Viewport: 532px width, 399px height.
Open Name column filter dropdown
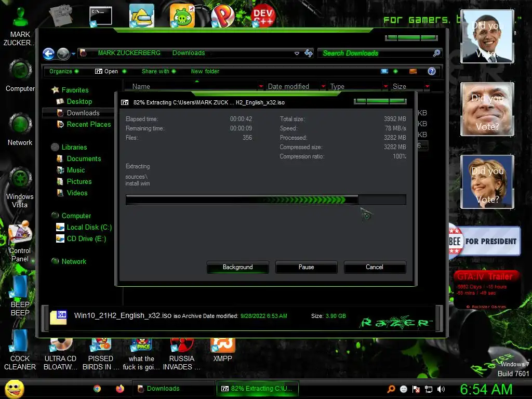coord(261,87)
